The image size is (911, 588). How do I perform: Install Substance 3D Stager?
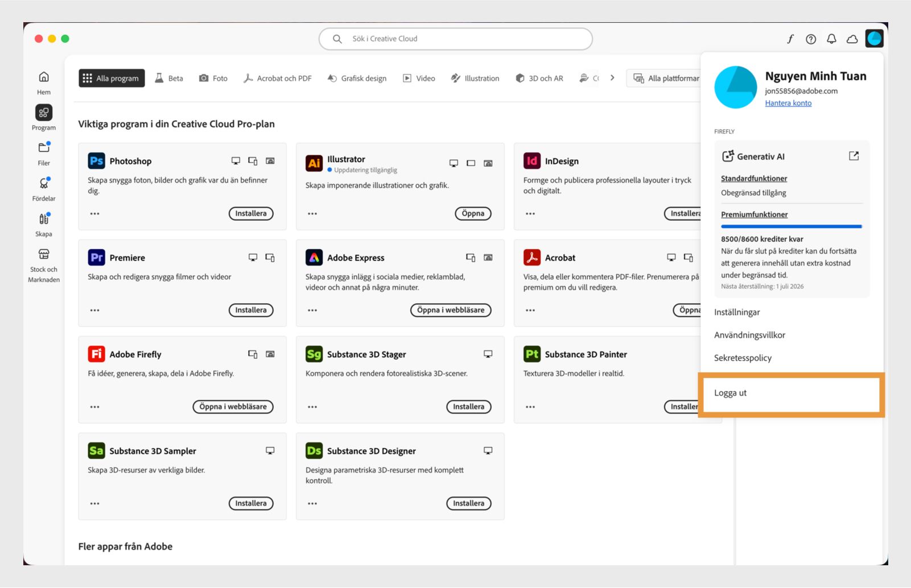tap(469, 407)
